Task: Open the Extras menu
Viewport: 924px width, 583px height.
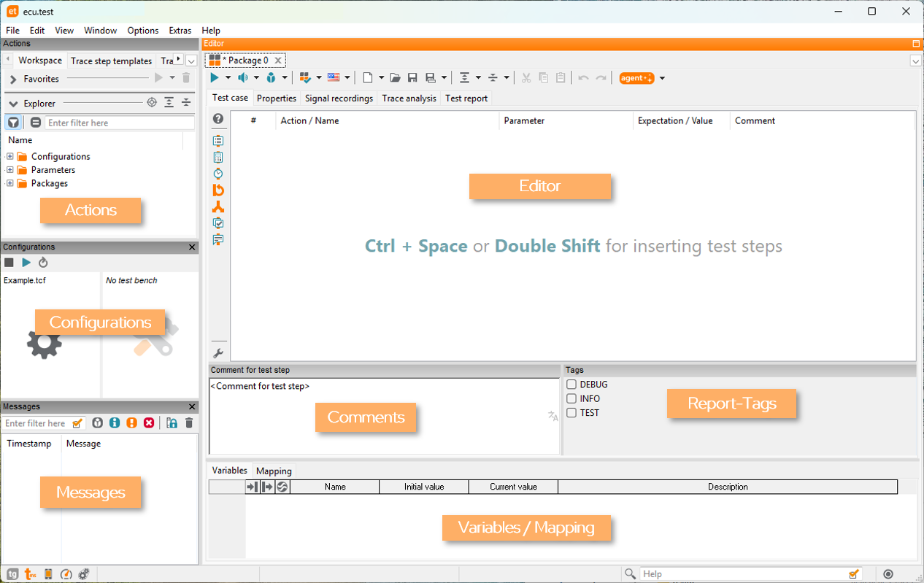Action: coord(180,30)
